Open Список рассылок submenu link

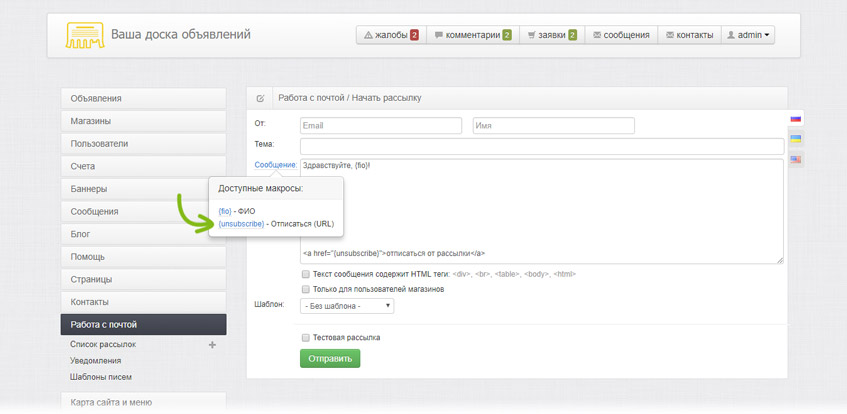(103, 344)
